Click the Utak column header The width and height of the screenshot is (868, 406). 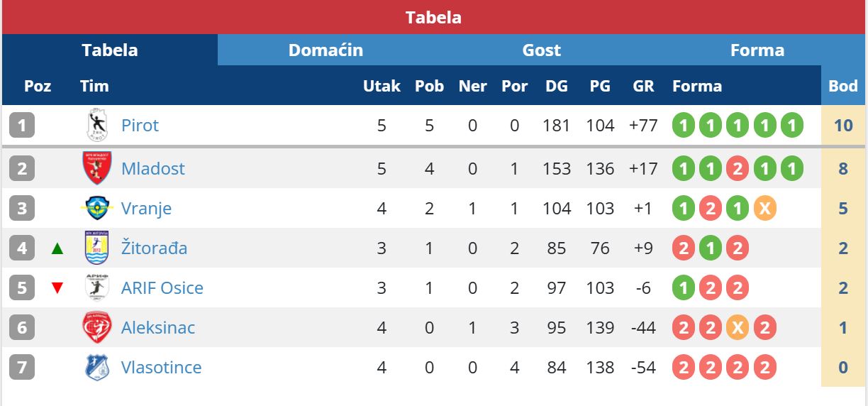382,86
